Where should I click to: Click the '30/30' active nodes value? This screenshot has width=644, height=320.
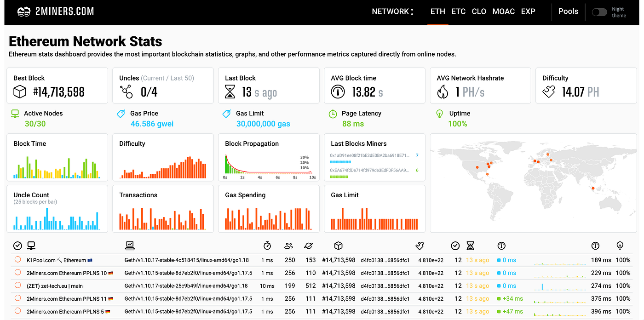pos(35,124)
